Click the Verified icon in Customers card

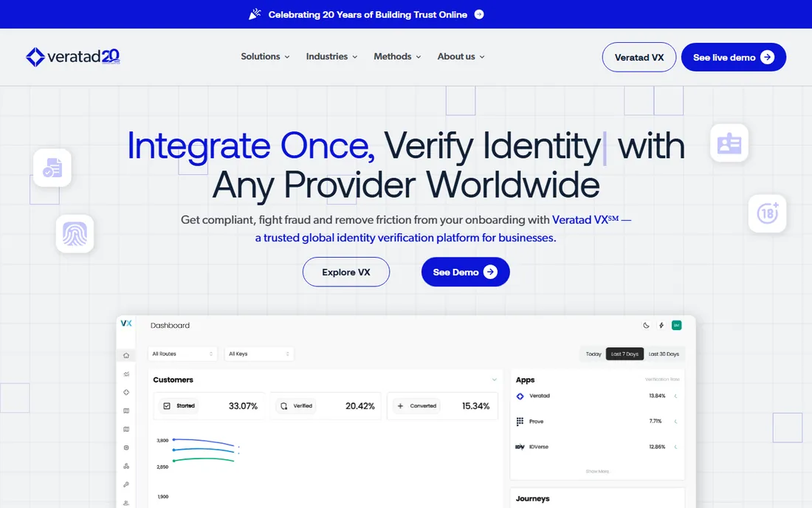click(283, 406)
